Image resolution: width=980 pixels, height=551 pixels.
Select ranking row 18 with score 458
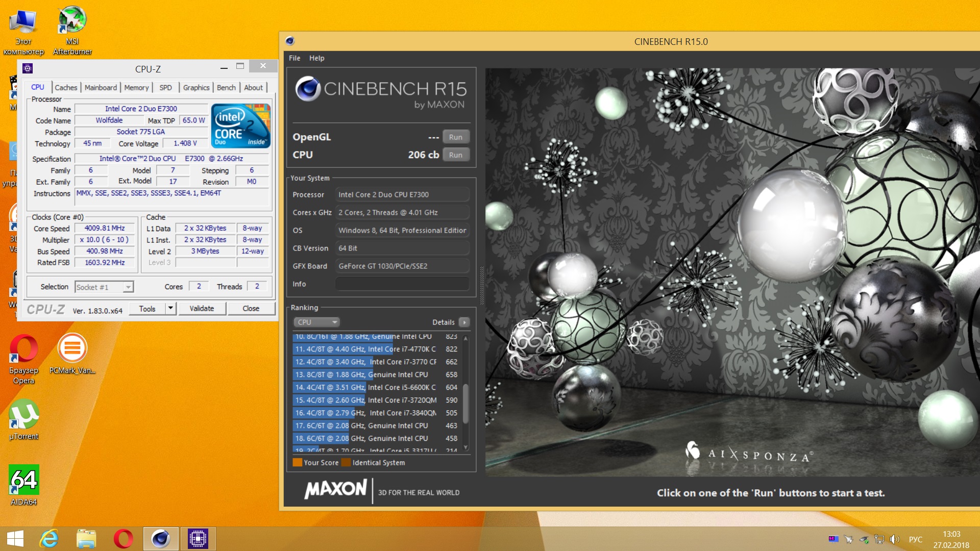click(376, 438)
